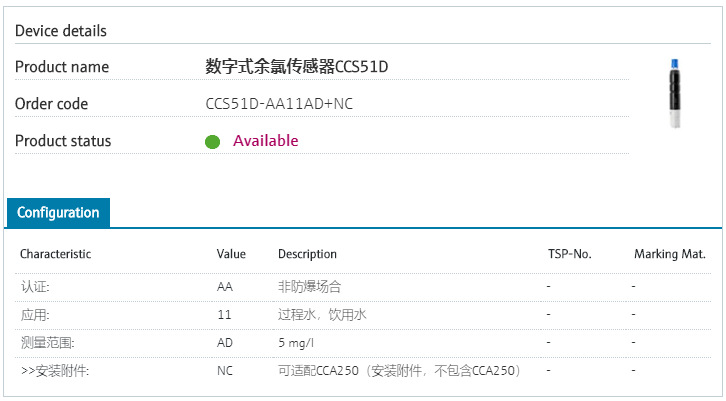Expand the >>安装附件 characteristic row
The width and height of the screenshot is (726, 401).
click(54, 371)
